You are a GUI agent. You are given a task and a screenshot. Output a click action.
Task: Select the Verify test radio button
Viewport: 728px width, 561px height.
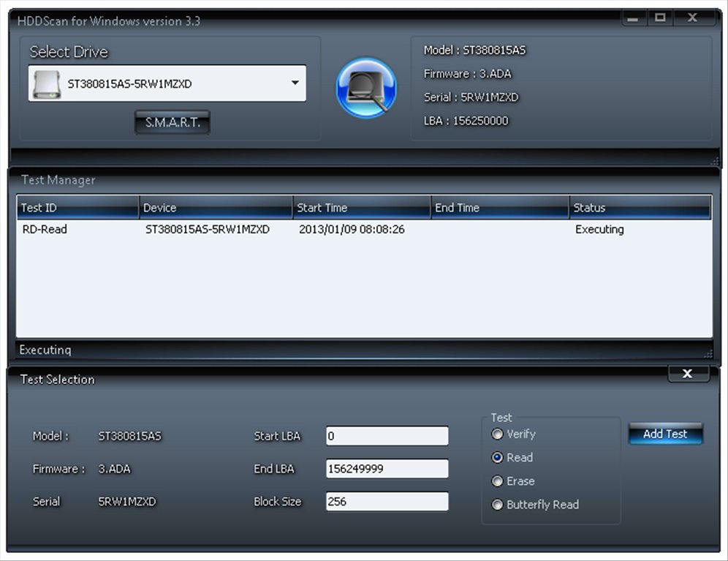(x=497, y=434)
